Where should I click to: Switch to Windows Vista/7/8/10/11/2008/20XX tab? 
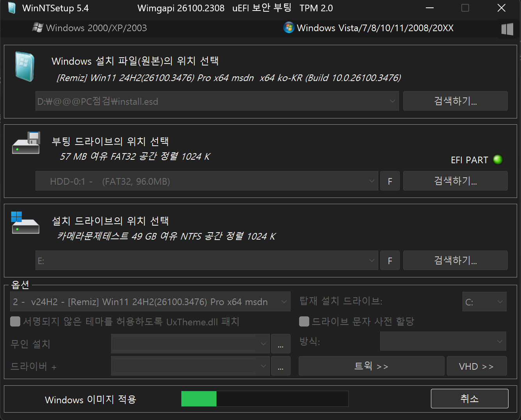(369, 28)
